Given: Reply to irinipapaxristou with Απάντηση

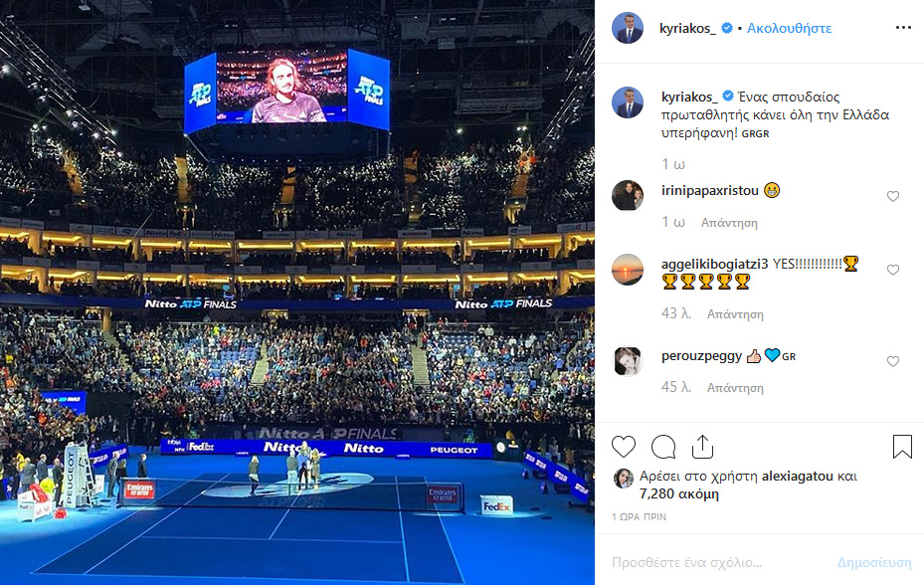Looking at the screenshot, I should pyautogui.click(x=729, y=223).
